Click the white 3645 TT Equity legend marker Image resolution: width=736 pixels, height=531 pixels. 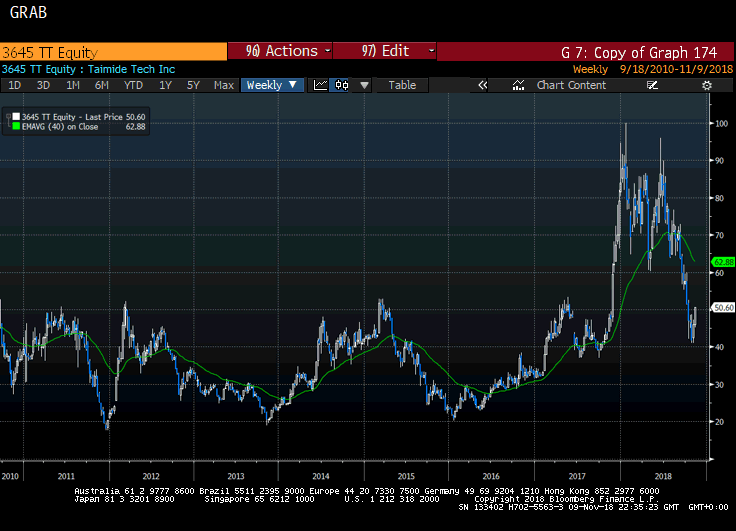15,117
